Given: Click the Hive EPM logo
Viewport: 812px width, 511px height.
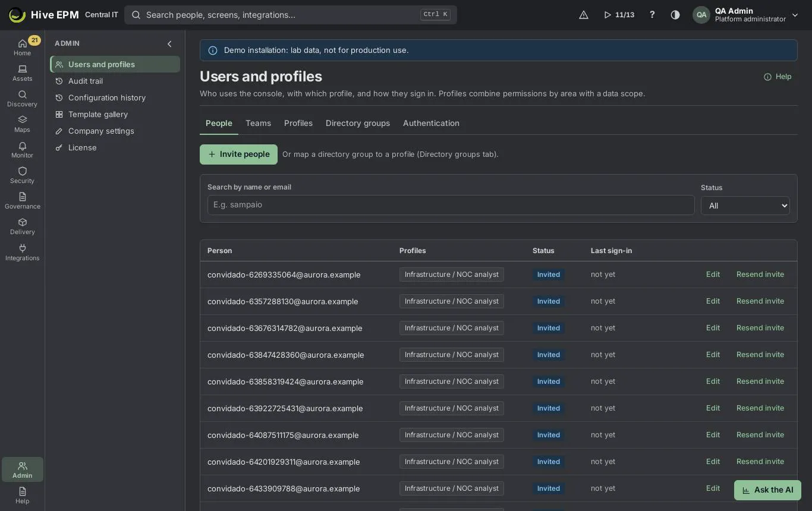Looking at the screenshot, I should coord(44,15).
